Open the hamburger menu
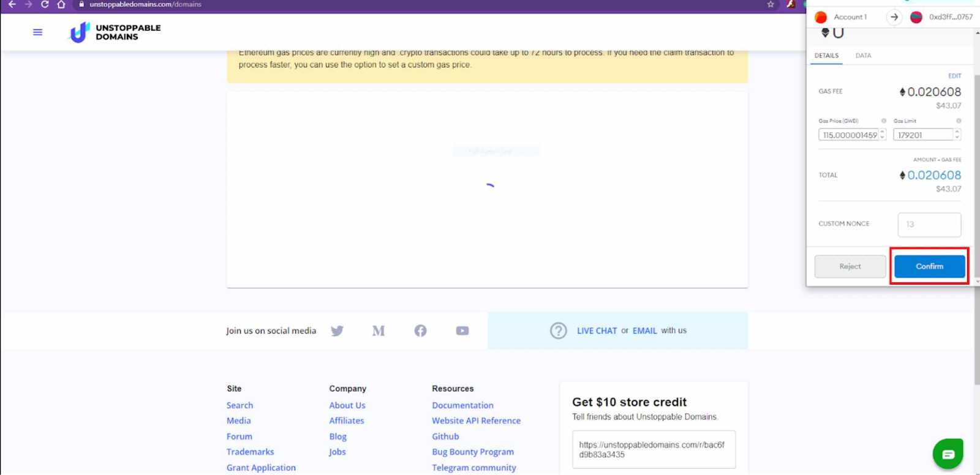 click(37, 32)
